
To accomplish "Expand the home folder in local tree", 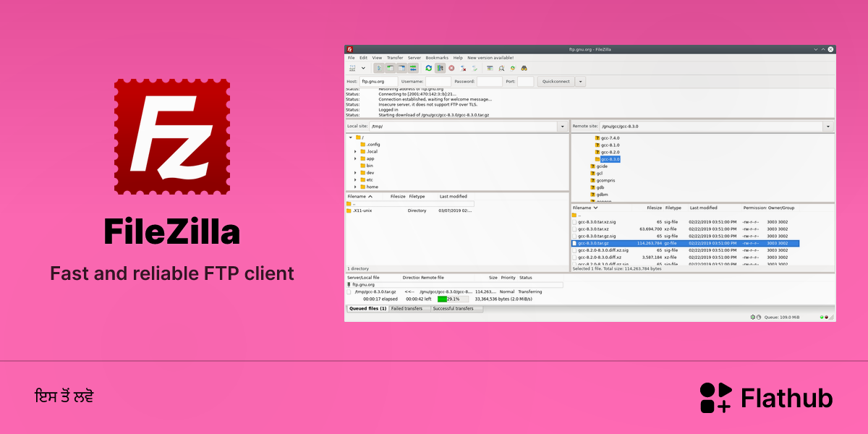I will pos(355,187).
